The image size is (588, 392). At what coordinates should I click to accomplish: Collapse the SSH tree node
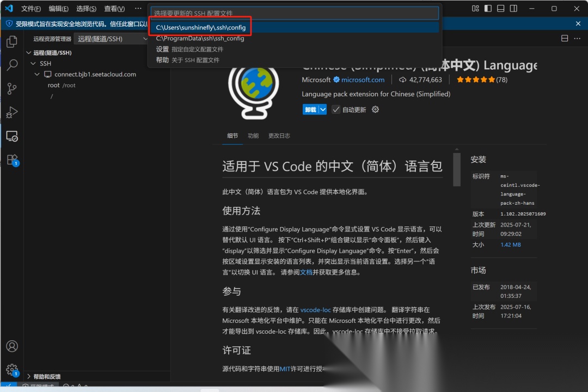(33, 63)
